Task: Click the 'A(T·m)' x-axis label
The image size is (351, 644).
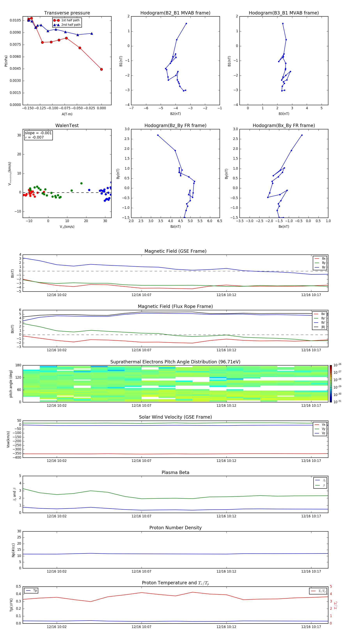Action: click(x=67, y=114)
